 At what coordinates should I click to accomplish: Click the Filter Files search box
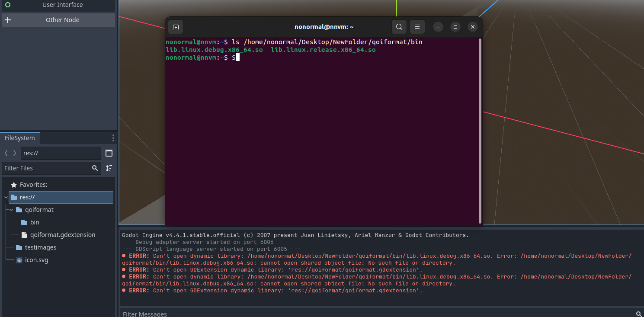coord(51,168)
